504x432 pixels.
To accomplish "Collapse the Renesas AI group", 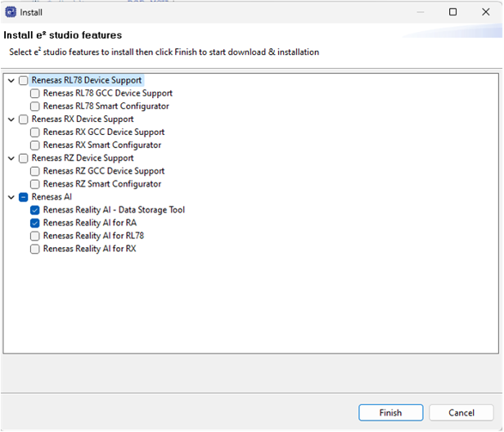I will tap(11, 197).
